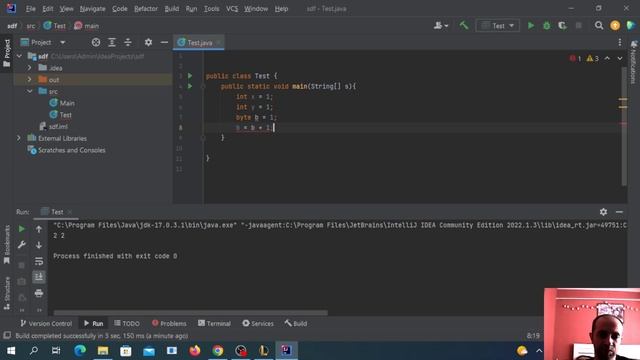Screen dimensions: 640x360
Task: Collapse the src folder
Action: [x=29, y=91]
